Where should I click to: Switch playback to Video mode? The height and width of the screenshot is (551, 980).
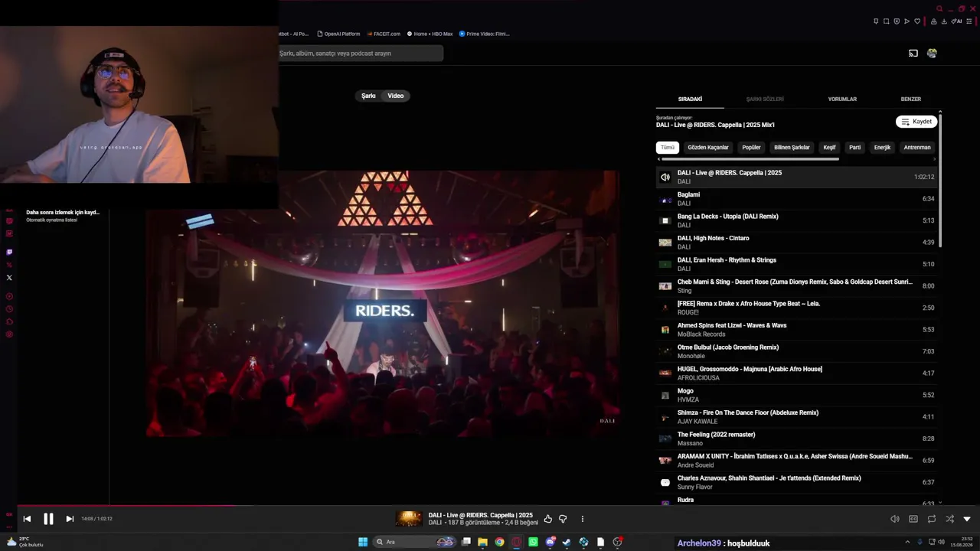pos(396,96)
